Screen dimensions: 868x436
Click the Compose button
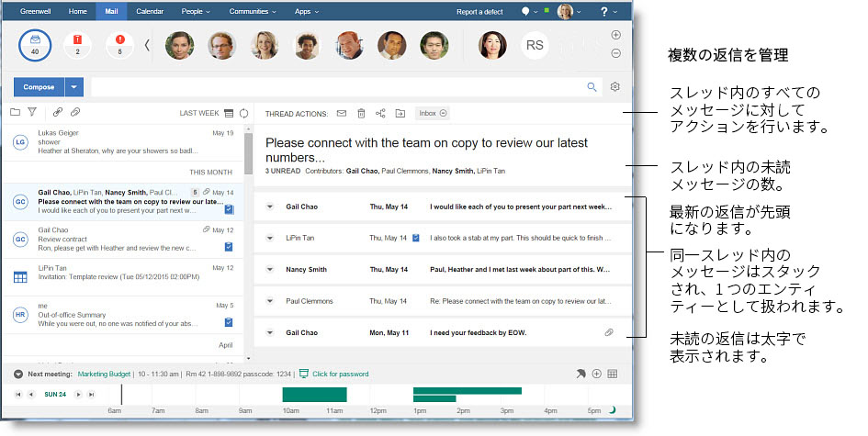click(39, 87)
